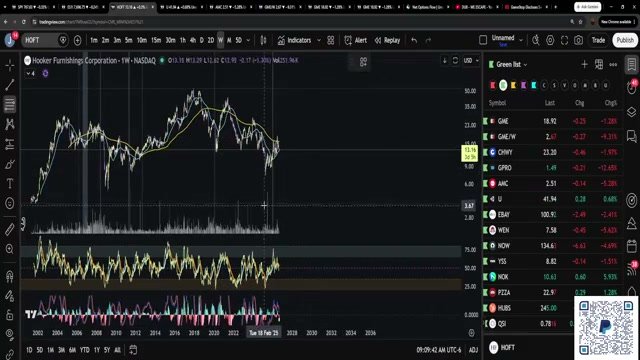Select the 1h interval
Image resolution: width=640 pixels, height=360 pixels.
[183, 40]
